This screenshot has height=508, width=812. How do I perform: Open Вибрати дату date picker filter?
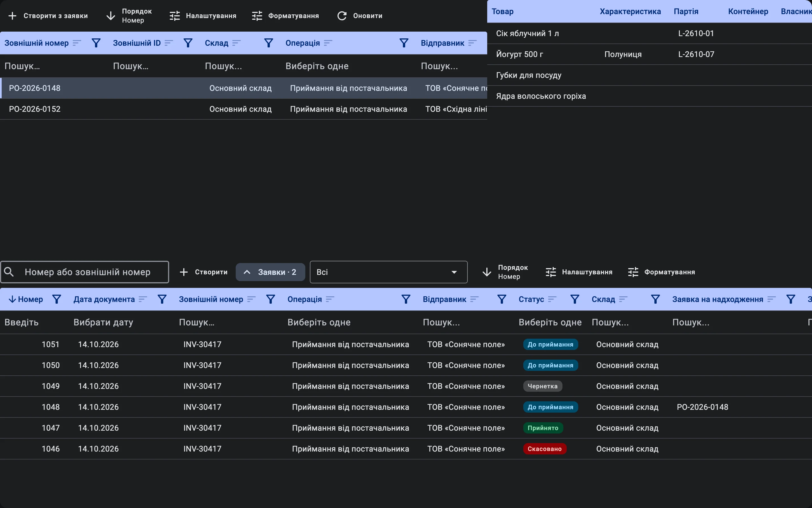click(x=122, y=322)
